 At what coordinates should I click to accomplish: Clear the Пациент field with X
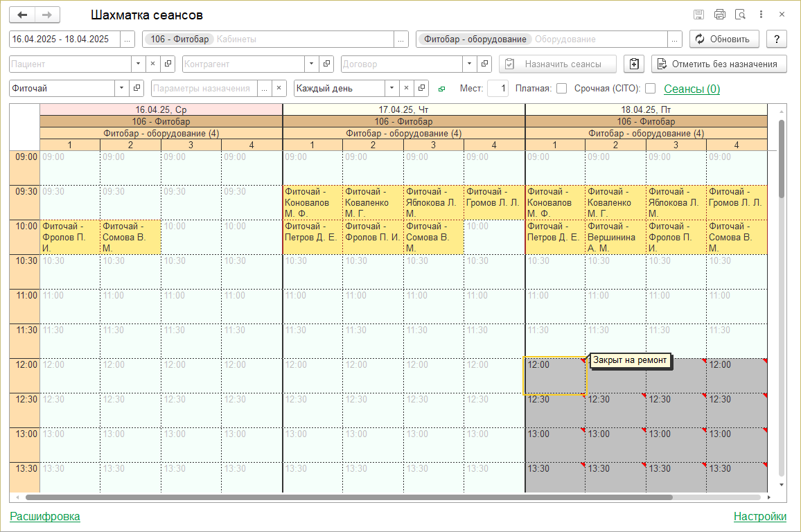[152, 64]
